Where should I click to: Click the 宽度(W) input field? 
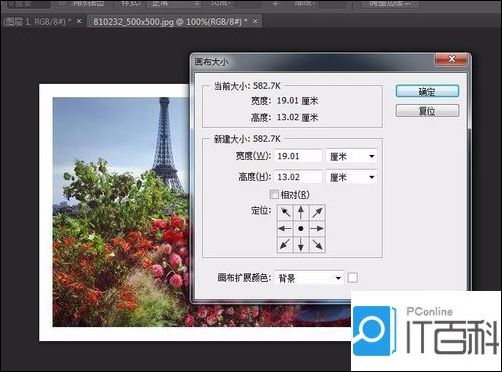coord(298,156)
